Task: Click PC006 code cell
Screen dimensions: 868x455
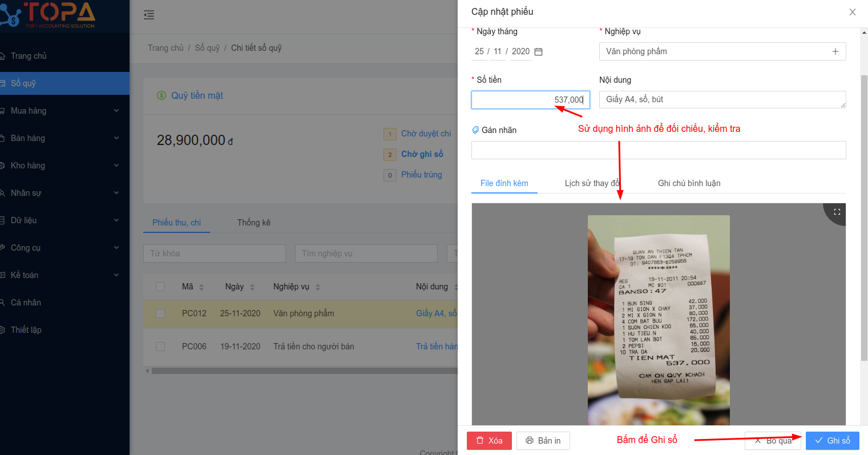Action: [194, 347]
